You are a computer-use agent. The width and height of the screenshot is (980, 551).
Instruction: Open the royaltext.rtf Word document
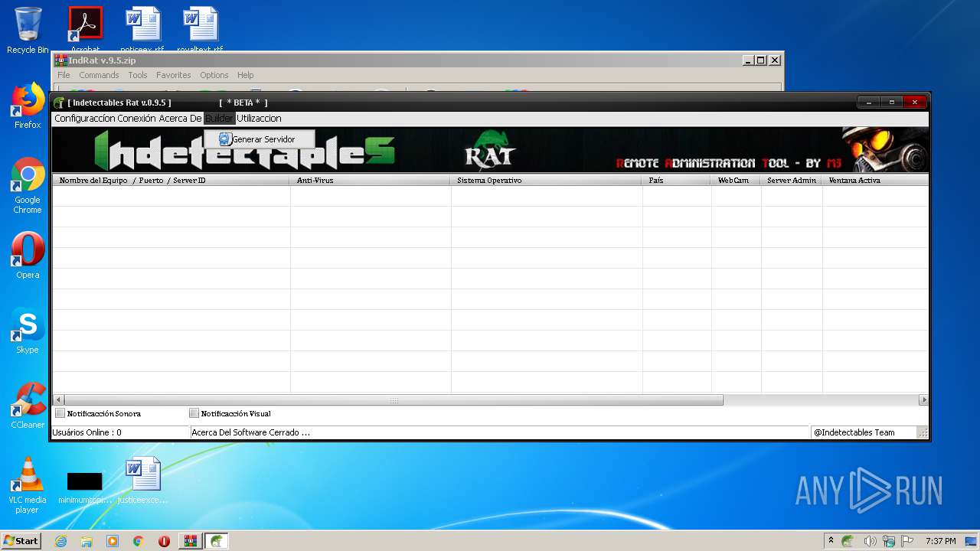(x=200, y=29)
